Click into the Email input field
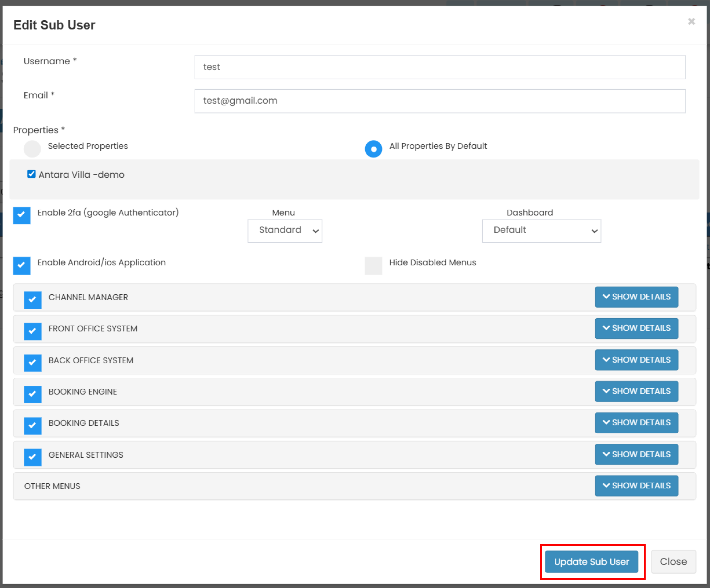This screenshot has height=588, width=710. point(439,101)
